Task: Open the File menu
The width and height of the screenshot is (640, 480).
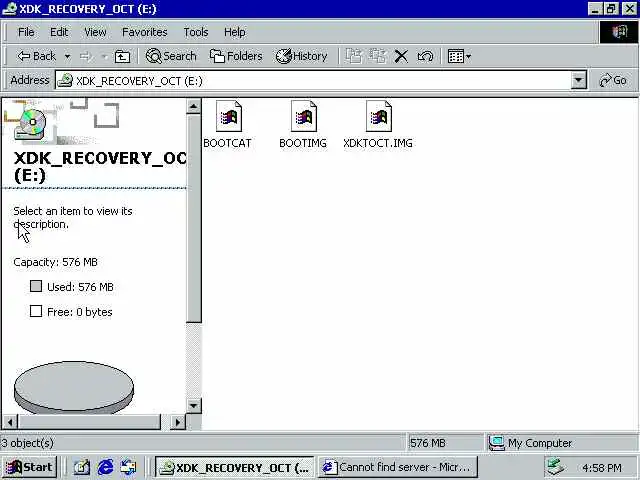Action: point(26,32)
